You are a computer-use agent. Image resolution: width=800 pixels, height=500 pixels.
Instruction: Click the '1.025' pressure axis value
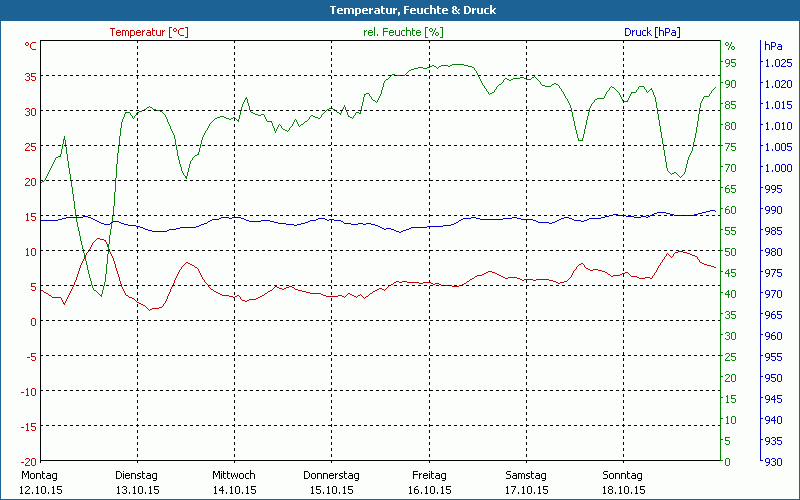click(779, 63)
